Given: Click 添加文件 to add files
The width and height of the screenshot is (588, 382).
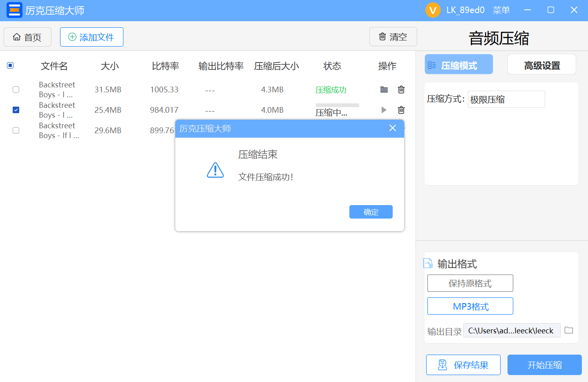Looking at the screenshot, I should click(x=92, y=37).
